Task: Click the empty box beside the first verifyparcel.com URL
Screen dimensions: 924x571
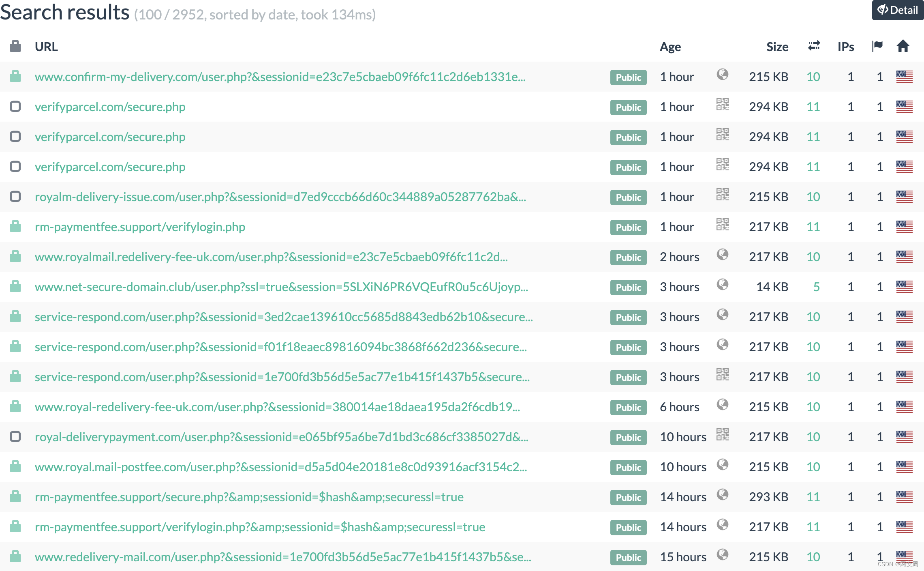Action: pos(15,107)
